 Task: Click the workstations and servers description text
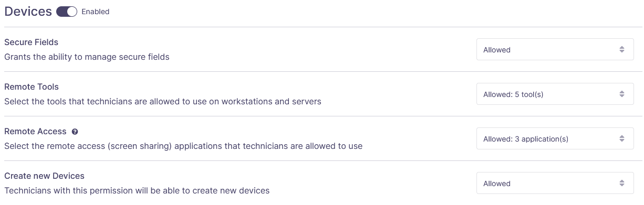(x=163, y=101)
